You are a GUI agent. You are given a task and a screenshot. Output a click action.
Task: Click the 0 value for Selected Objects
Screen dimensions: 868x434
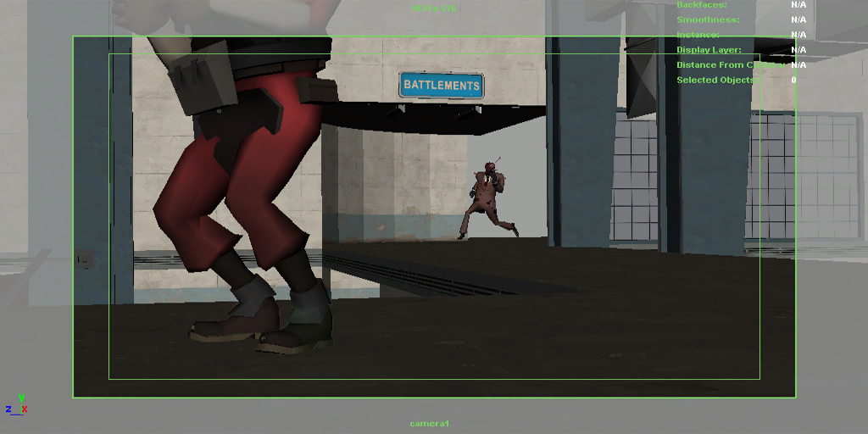coord(793,80)
